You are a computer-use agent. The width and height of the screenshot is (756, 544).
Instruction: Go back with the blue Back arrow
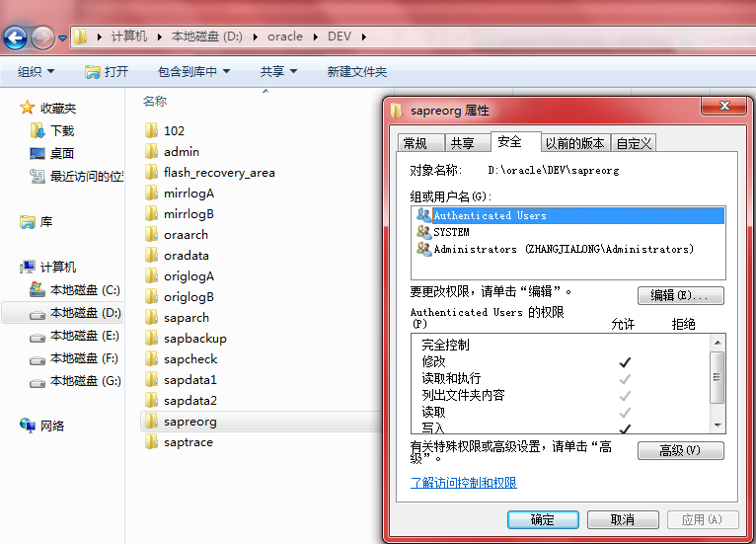[15, 38]
